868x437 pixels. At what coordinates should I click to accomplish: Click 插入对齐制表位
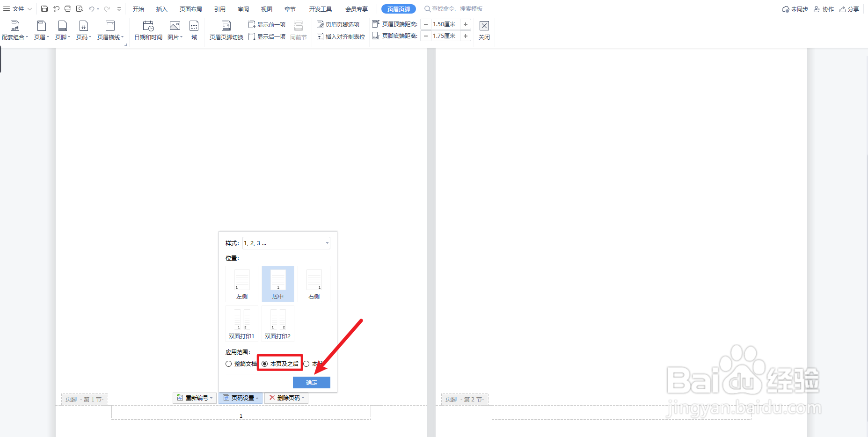coord(341,36)
